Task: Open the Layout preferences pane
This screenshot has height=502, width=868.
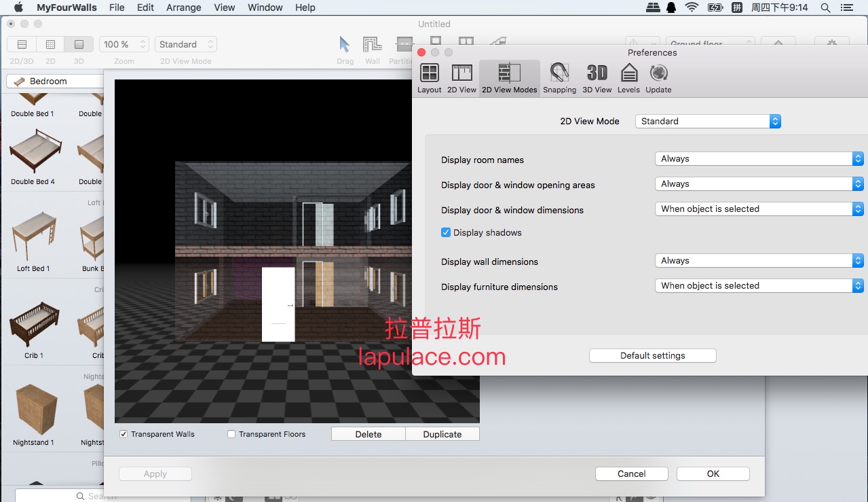Action: click(x=429, y=78)
